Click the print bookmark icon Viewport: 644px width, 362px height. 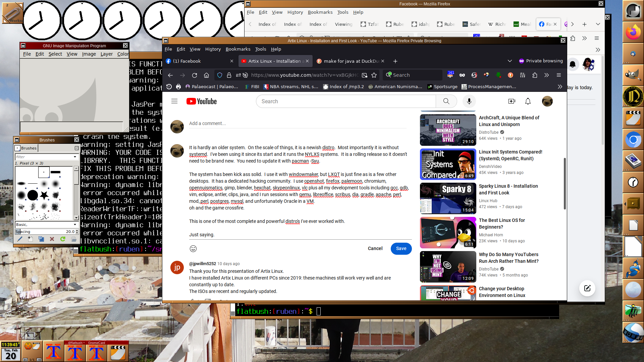pyautogui.click(x=178, y=86)
